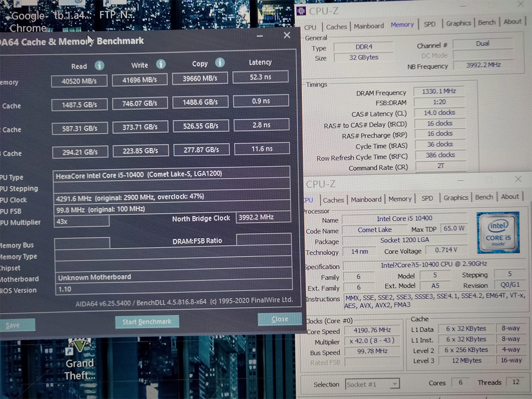Click the L1 Cache Write value 746.07 GB/s
Image resolution: width=532 pixels, height=399 pixels.
coord(140,103)
